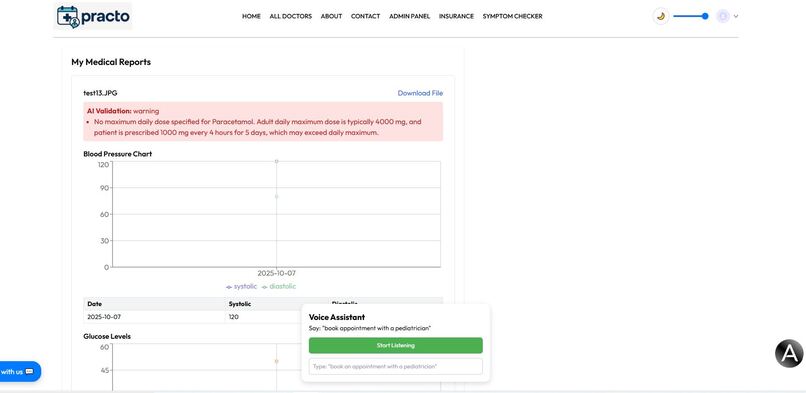The width and height of the screenshot is (806, 393).
Task: Toggle the diastolic legend entry
Action: pos(279,287)
